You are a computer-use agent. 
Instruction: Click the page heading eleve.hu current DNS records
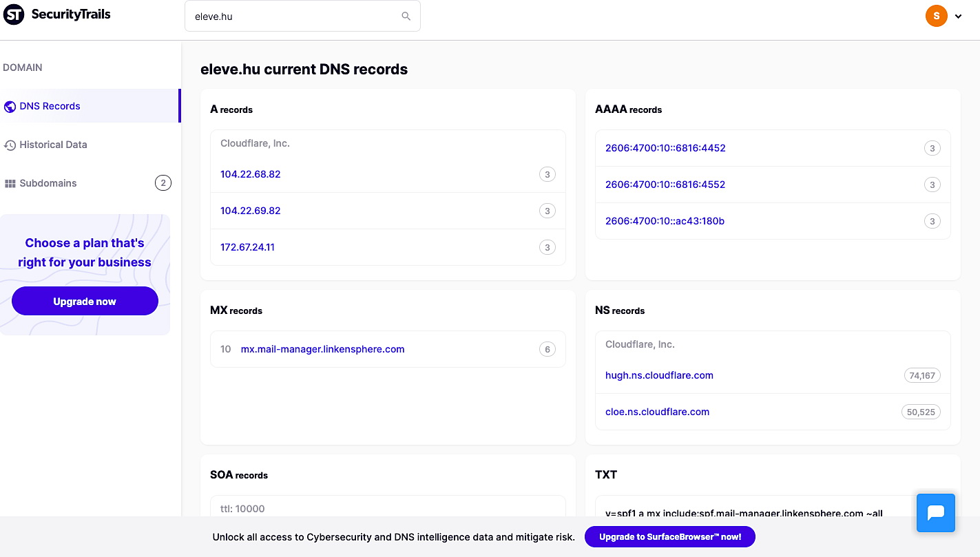click(304, 69)
